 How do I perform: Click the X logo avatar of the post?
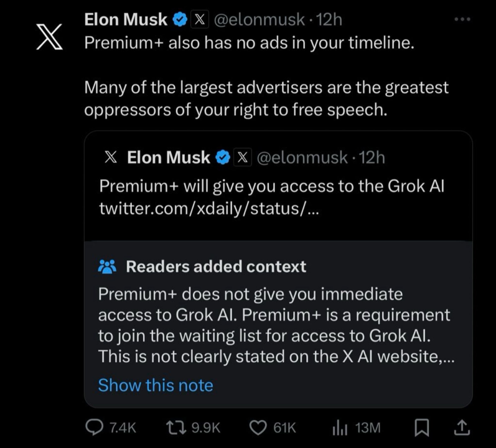(50, 37)
